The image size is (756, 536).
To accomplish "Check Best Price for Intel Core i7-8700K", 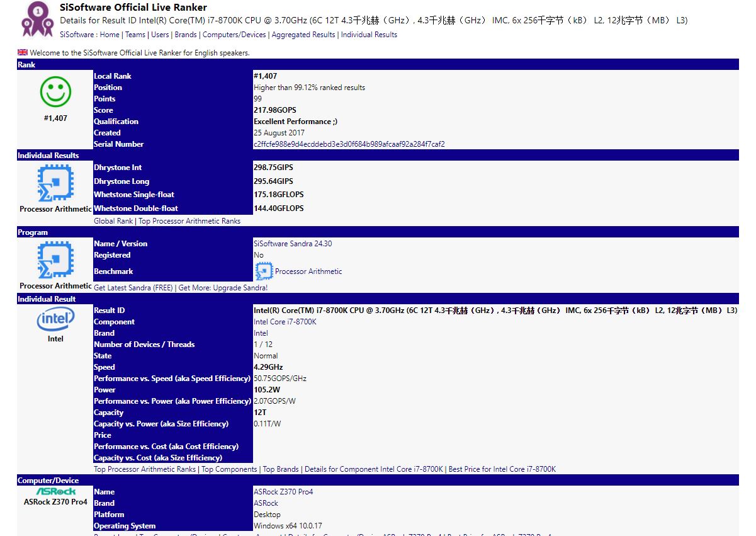I will click(502, 469).
